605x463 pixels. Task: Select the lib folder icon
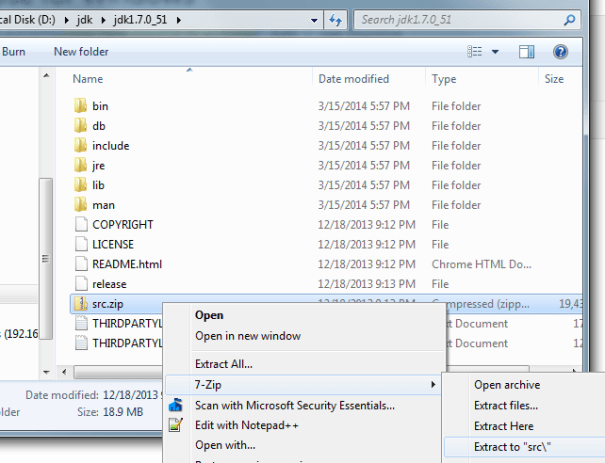point(81,185)
